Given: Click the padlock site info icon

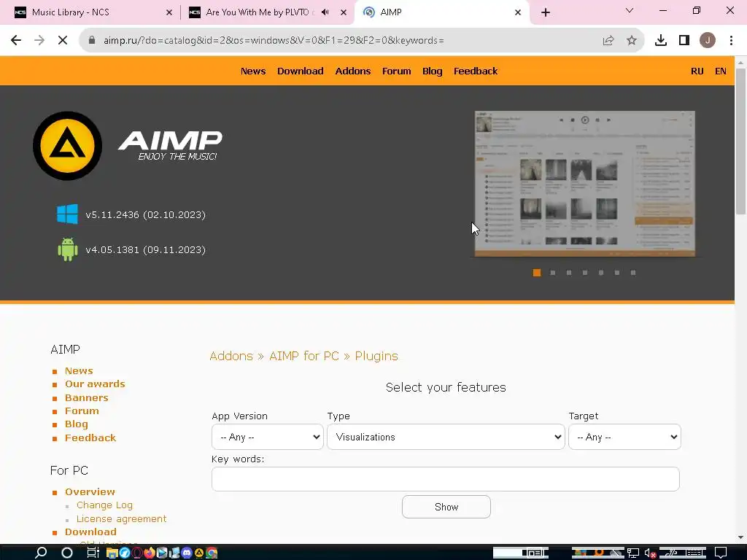Looking at the screenshot, I should 92,41.
